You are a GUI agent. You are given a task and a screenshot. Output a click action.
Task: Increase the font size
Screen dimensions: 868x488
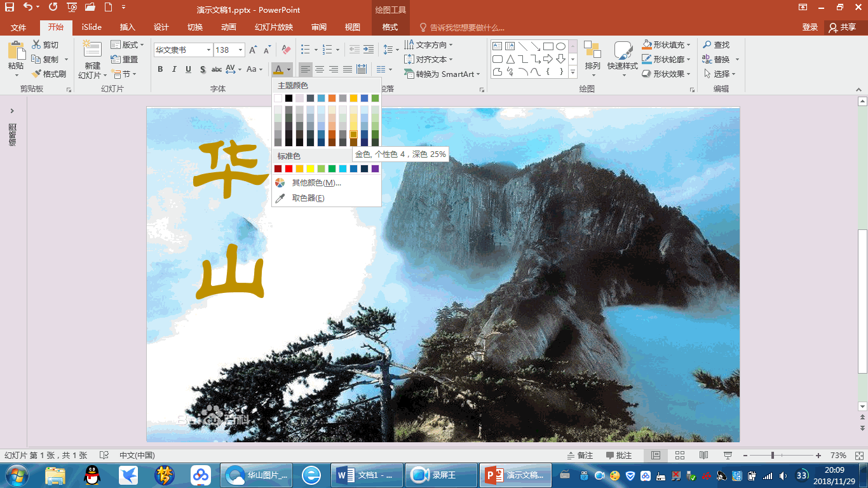pos(253,50)
